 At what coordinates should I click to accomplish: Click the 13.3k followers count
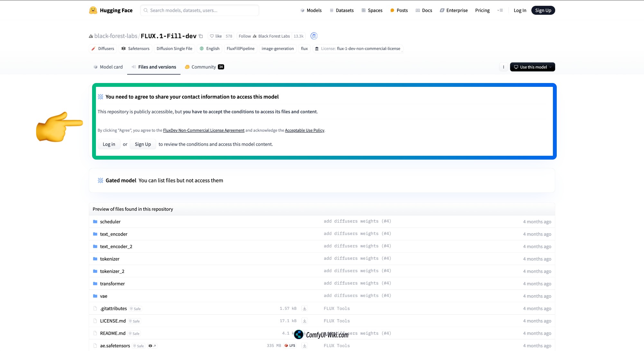298,36
